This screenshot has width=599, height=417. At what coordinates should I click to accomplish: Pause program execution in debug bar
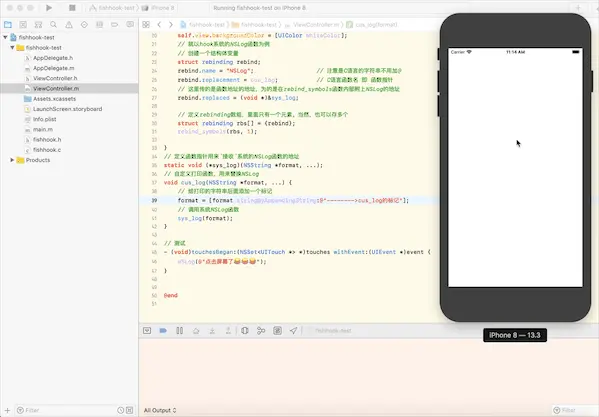pos(179,331)
